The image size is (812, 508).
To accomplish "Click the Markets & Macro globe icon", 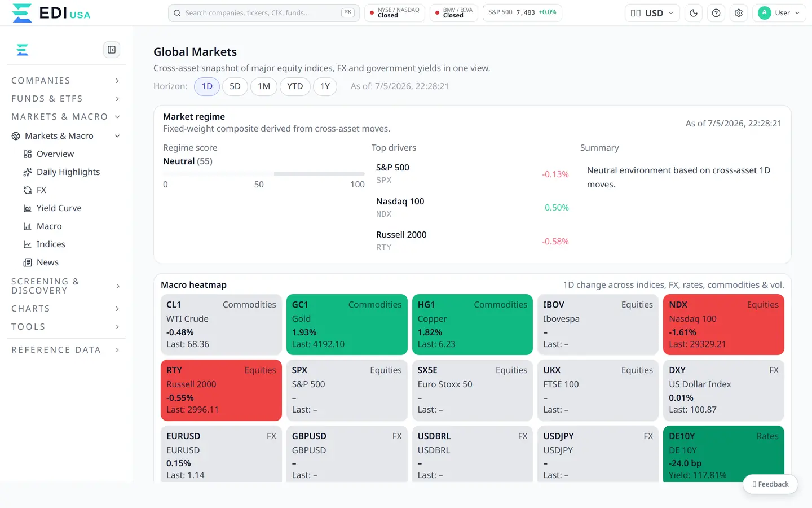I will [x=16, y=136].
